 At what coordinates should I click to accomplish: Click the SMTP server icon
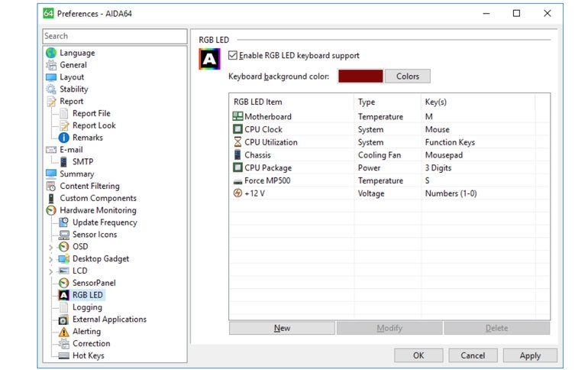[x=63, y=162]
